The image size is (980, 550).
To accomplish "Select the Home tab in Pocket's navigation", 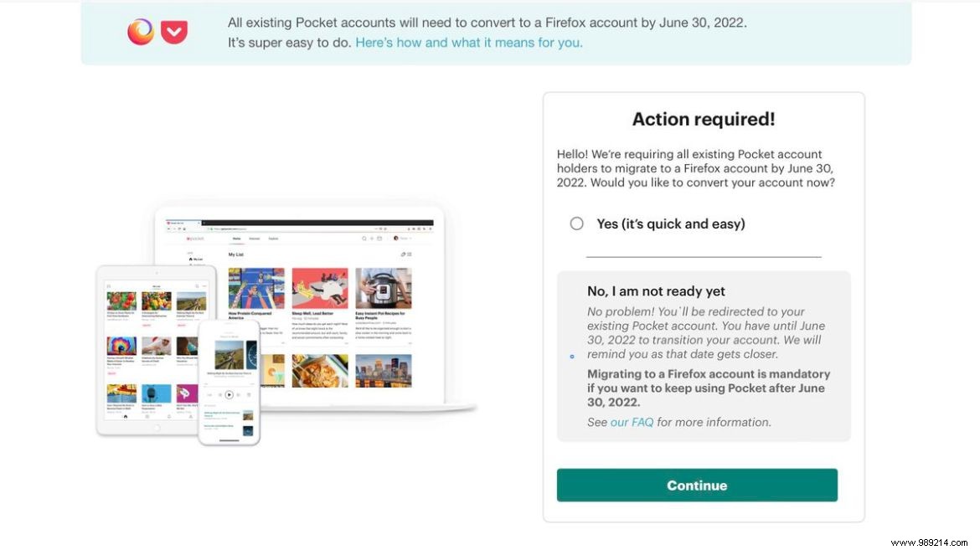I will click(236, 239).
